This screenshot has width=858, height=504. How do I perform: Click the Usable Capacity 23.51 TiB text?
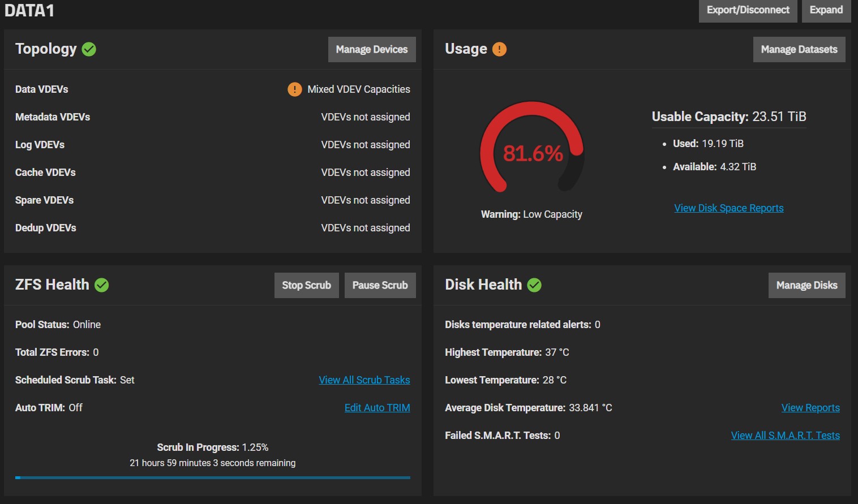(x=729, y=117)
